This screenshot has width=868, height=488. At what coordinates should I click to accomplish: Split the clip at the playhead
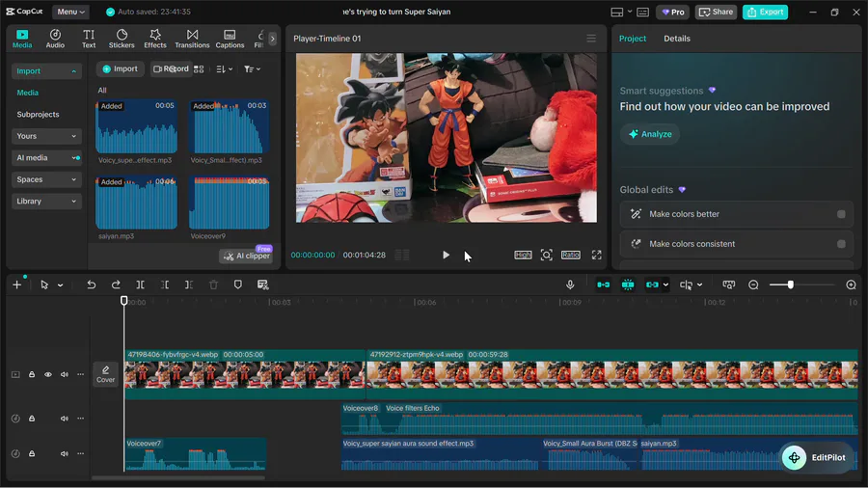pyautogui.click(x=140, y=285)
